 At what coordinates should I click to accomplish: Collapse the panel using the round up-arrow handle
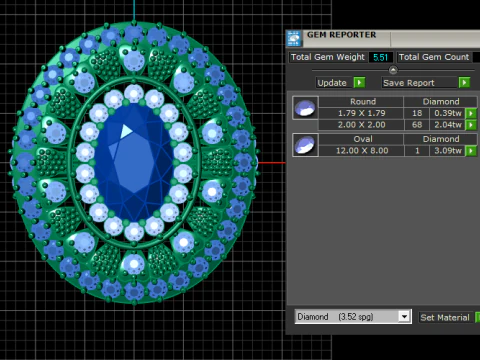click(393, 70)
